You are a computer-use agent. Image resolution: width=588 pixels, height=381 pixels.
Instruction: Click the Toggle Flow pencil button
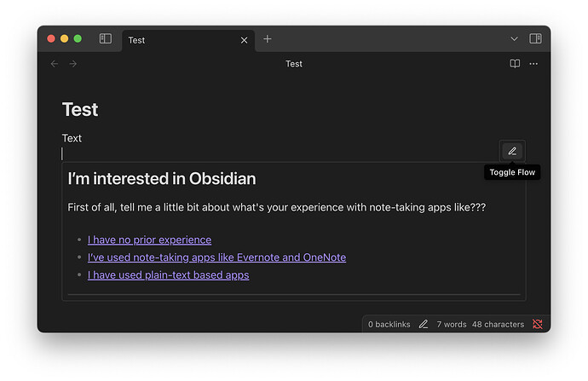[512, 151]
